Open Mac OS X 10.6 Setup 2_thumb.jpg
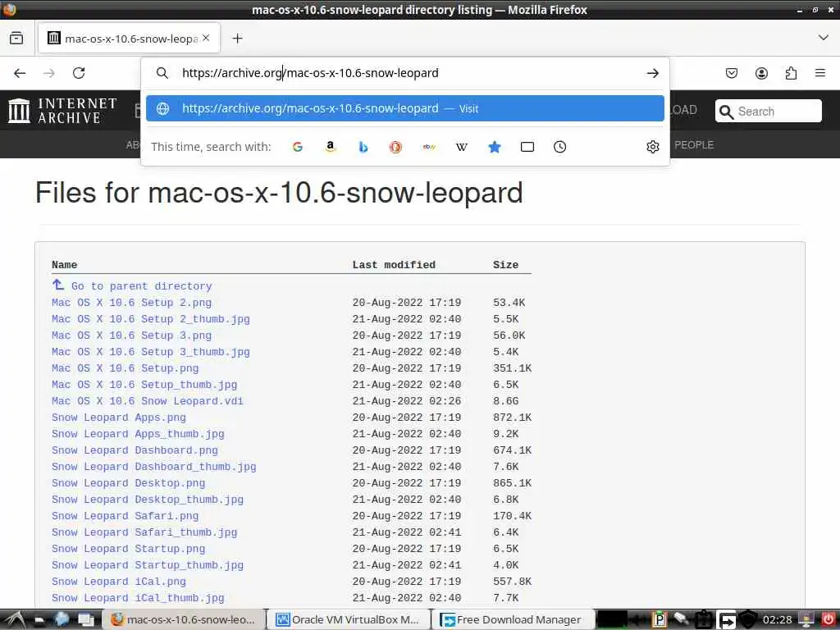Screen dimensions: 840x630 151,319
